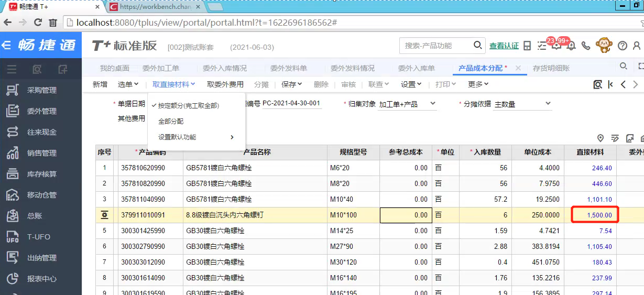Expand the 取直接材料 dropdown
This screenshot has height=295, width=644.
tap(174, 84)
